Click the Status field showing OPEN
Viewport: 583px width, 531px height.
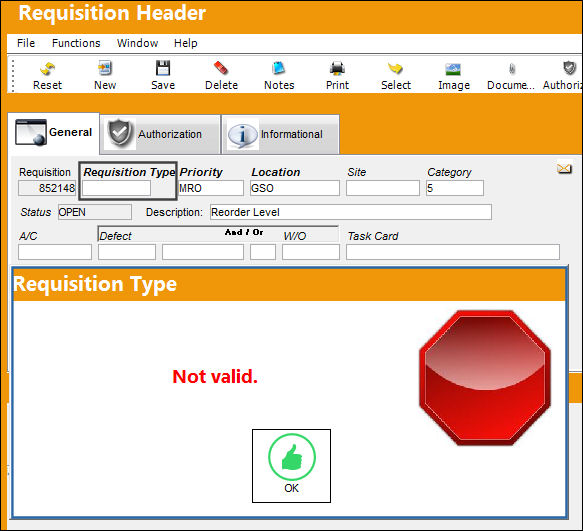[94, 212]
